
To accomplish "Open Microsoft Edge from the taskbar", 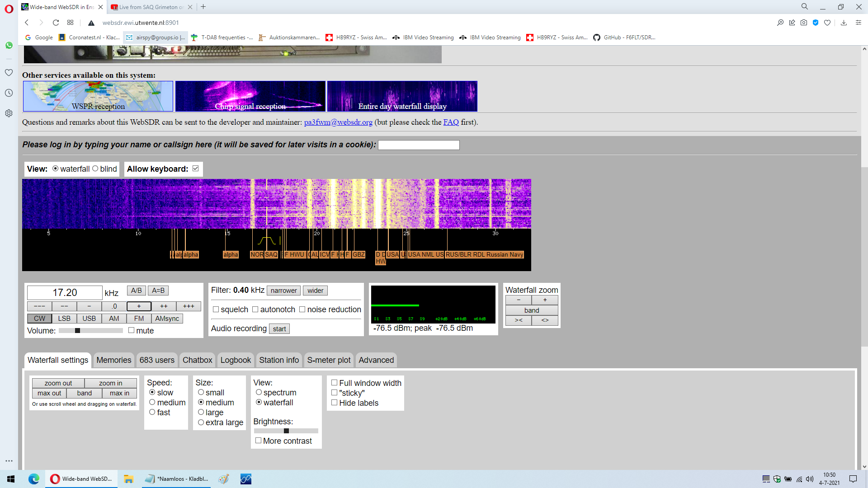I will point(34,479).
